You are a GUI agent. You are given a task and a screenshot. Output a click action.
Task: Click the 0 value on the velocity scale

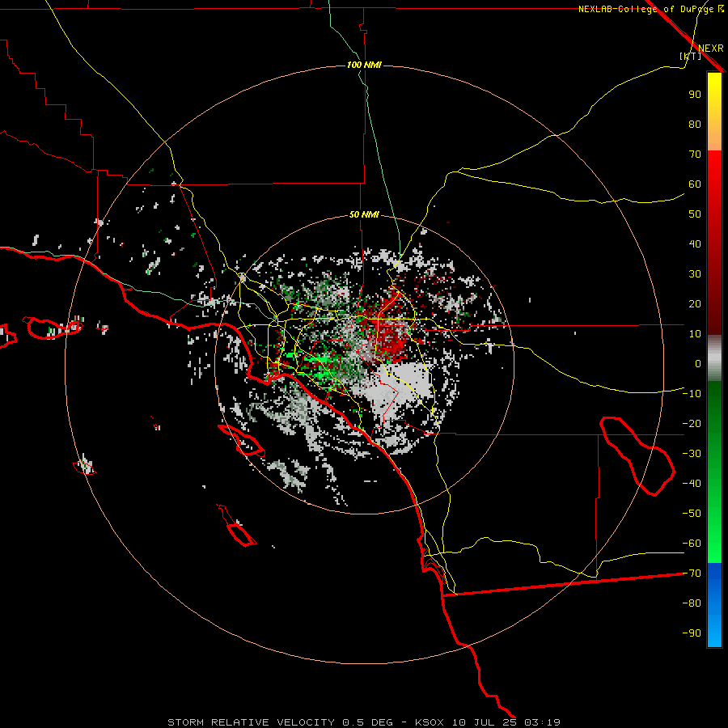[698, 363]
